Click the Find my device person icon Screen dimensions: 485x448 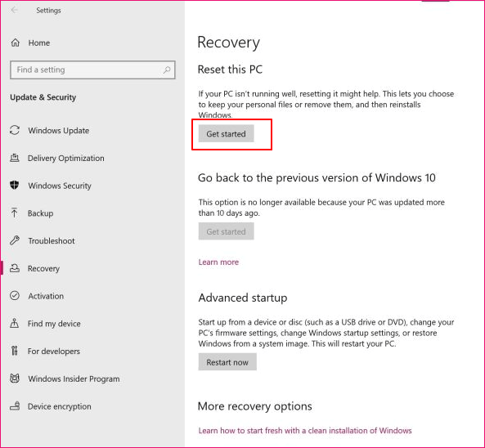click(x=14, y=323)
